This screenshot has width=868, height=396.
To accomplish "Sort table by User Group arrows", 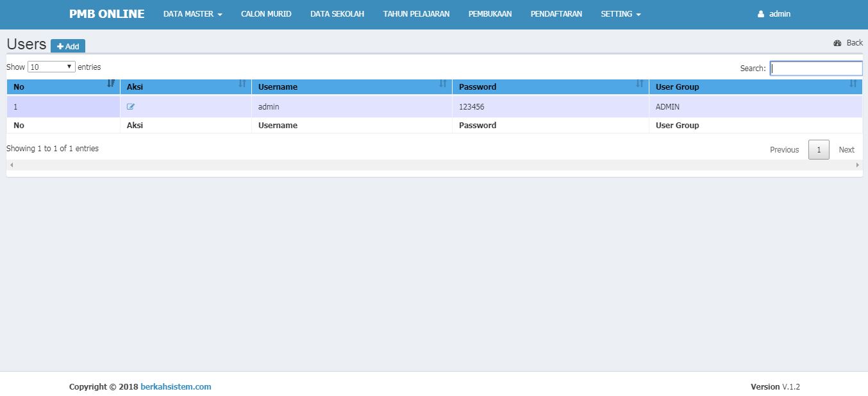I will pyautogui.click(x=853, y=84).
